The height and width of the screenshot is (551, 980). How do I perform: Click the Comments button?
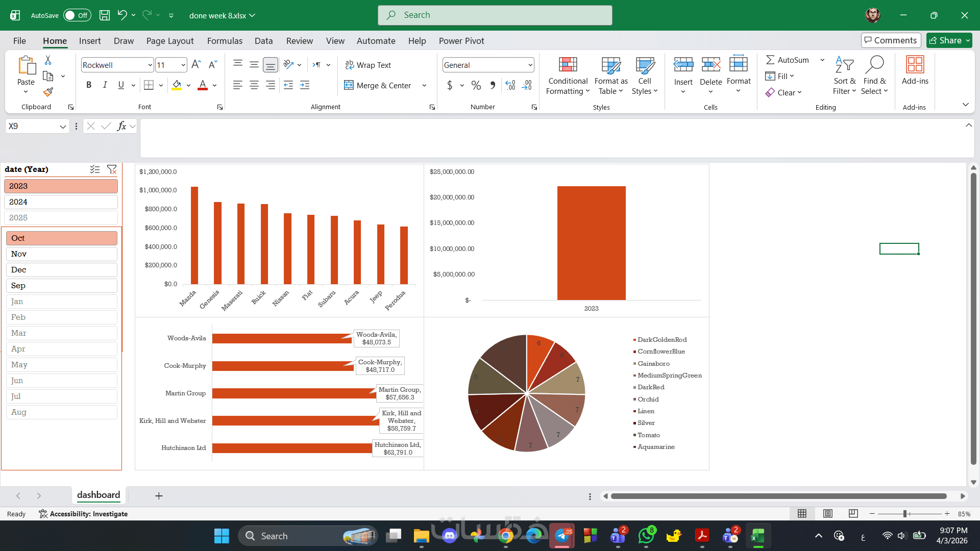pyautogui.click(x=891, y=40)
